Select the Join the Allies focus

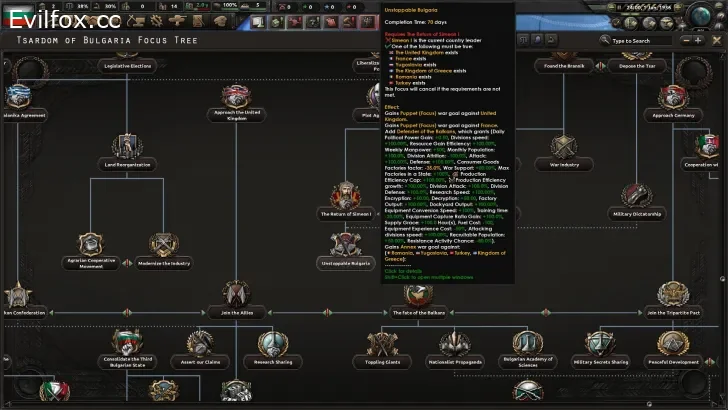click(x=236, y=300)
